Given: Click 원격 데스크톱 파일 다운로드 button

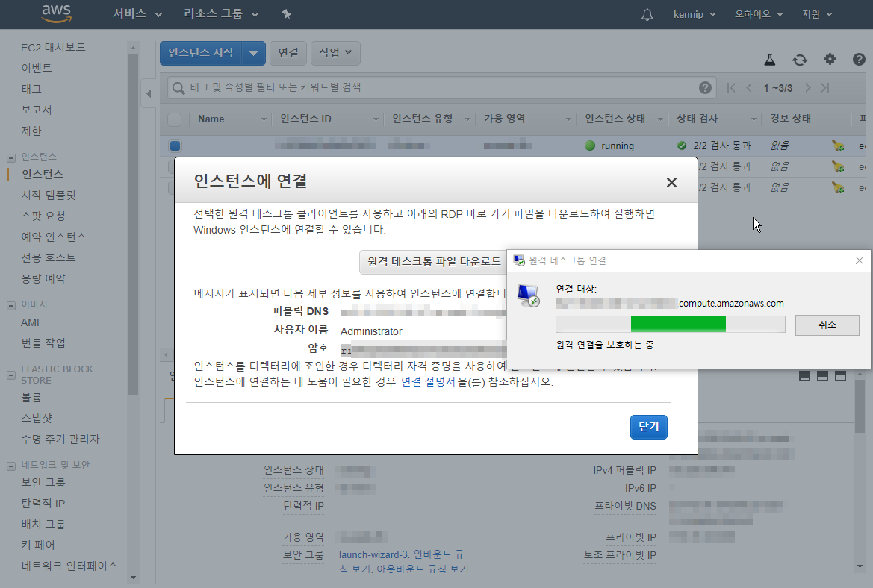Looking at the screenshot, I should coord(435,261).
